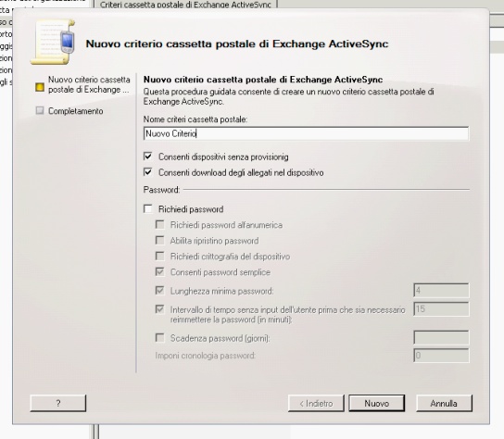504x439 pixels.
Task: Uncheck Consenti download degli allegati nel dispositivo
Action: pyautogui.click(x=148, y=172)
